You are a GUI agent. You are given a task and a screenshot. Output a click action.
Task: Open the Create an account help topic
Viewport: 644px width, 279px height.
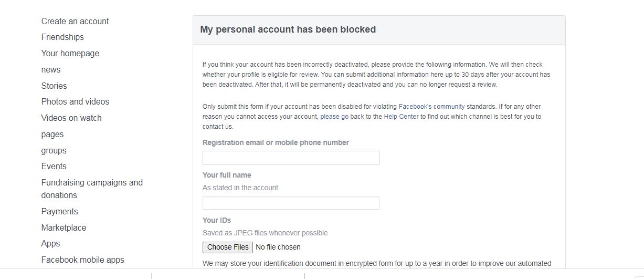(x=75, y=21)
